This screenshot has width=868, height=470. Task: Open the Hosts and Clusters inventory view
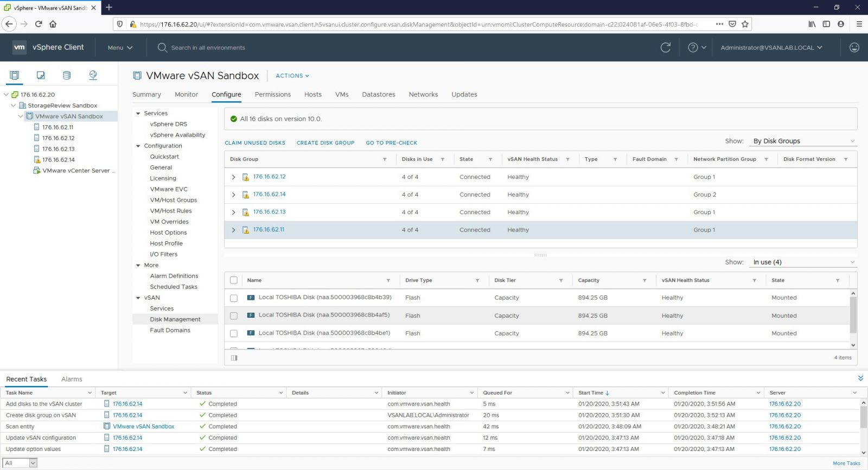click(15, 75)
